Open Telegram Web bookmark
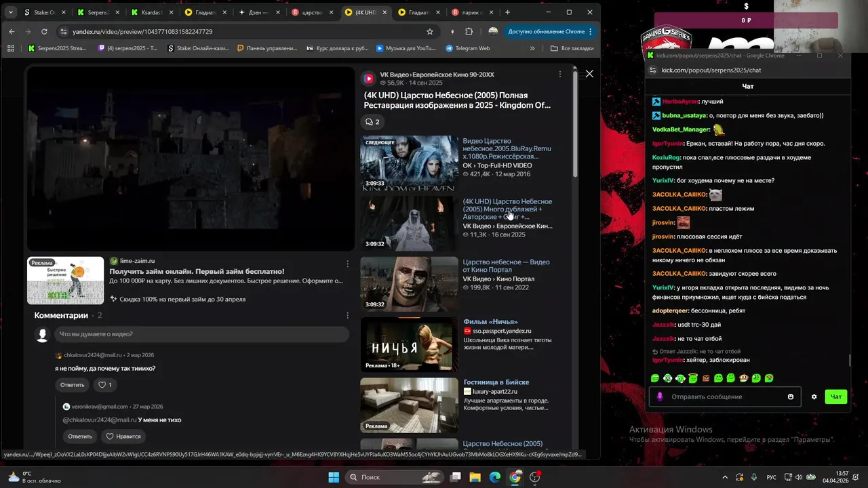Screen dimensions: 868x488 (x=468, y=48)
